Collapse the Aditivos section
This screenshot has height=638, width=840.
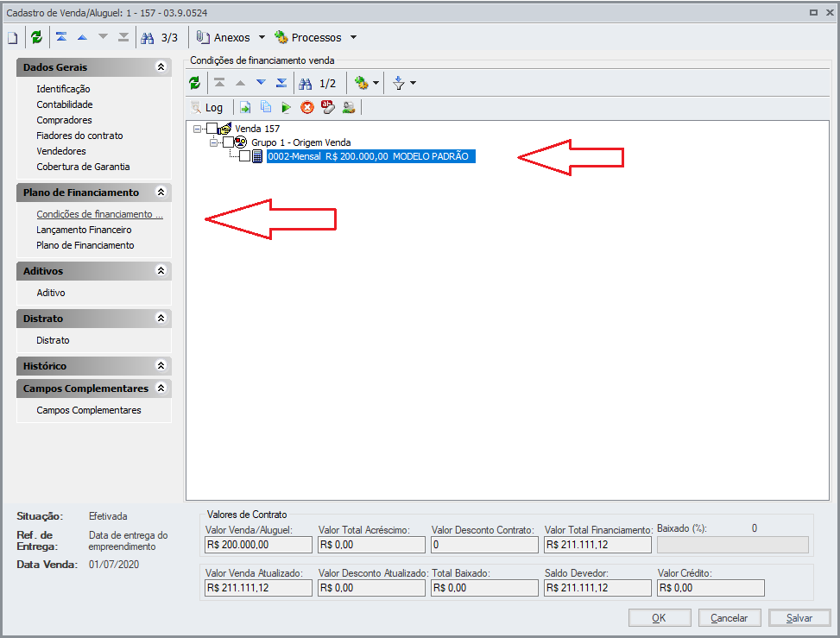[x=161, y=270]
